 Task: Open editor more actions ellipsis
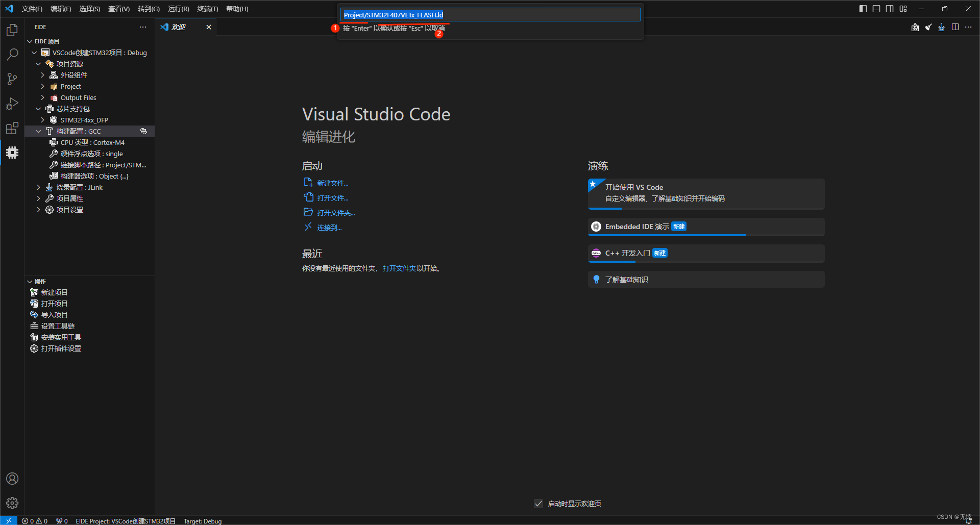968,27
